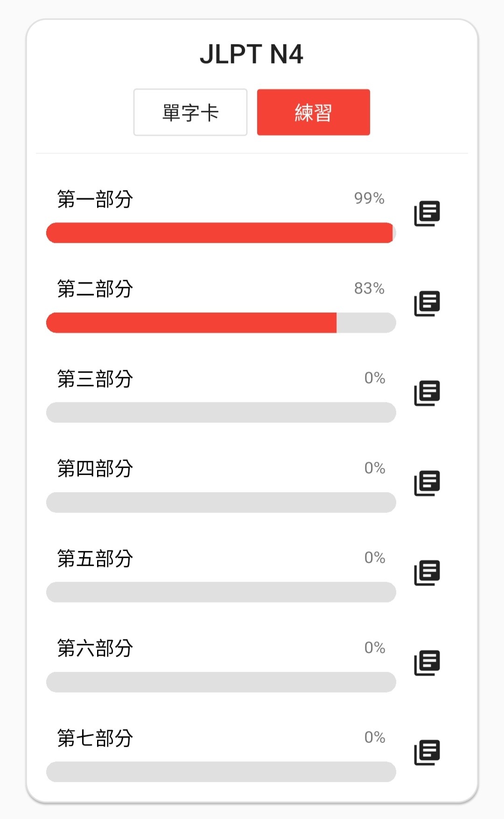Click the 83% progress bar of 第二部分
The width and height of the screenshot is (504, 819).
pos(221,323)
